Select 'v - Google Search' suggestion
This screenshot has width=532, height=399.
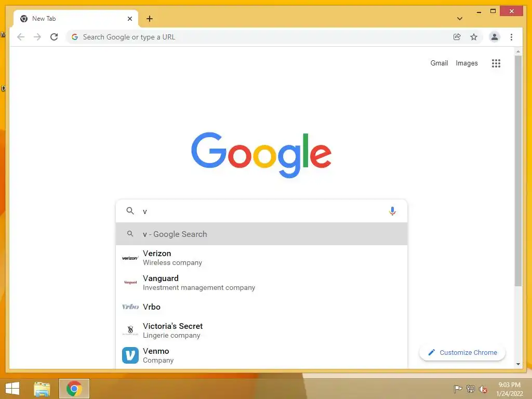click(x=262, y=234)
